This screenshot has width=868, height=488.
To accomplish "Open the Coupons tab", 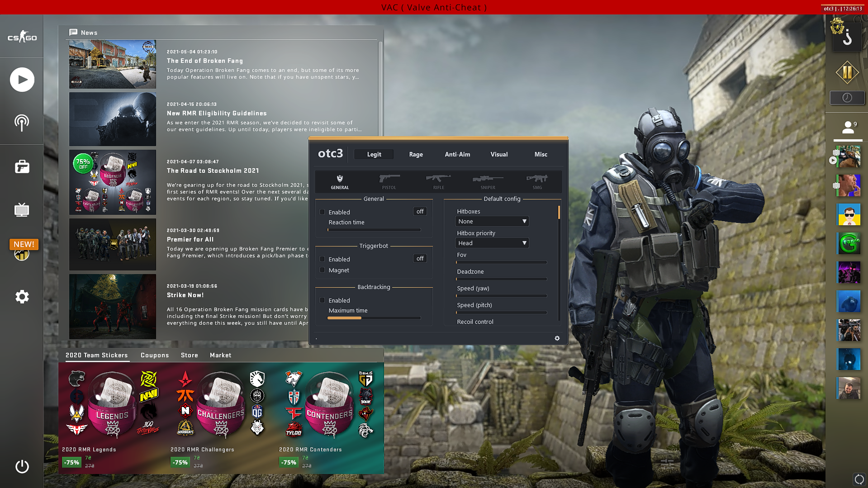I will click(x=155, y=355).
